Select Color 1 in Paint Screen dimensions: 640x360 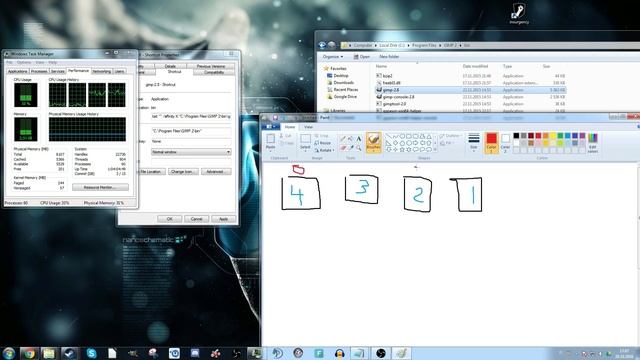point(491,143)
